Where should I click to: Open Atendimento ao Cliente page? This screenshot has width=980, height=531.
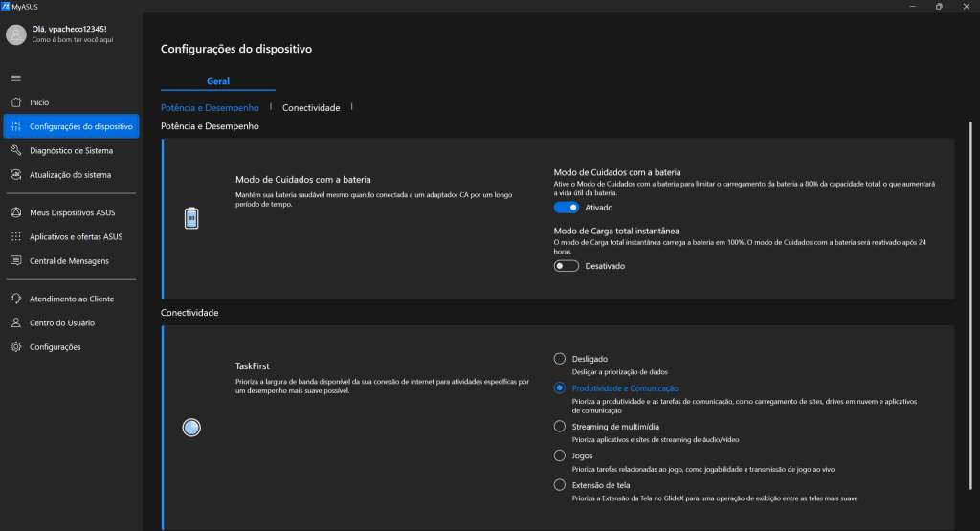(x=71, y=299)
